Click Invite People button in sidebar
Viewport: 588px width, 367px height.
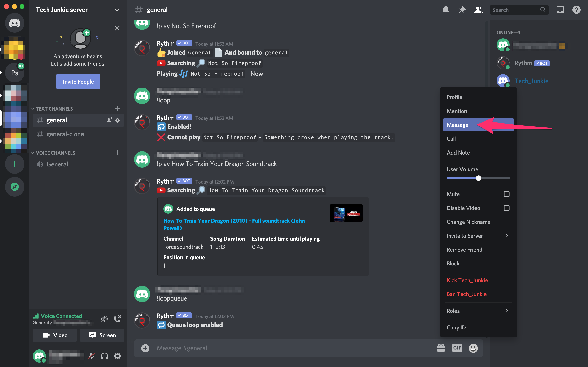(x=78, y=82)
